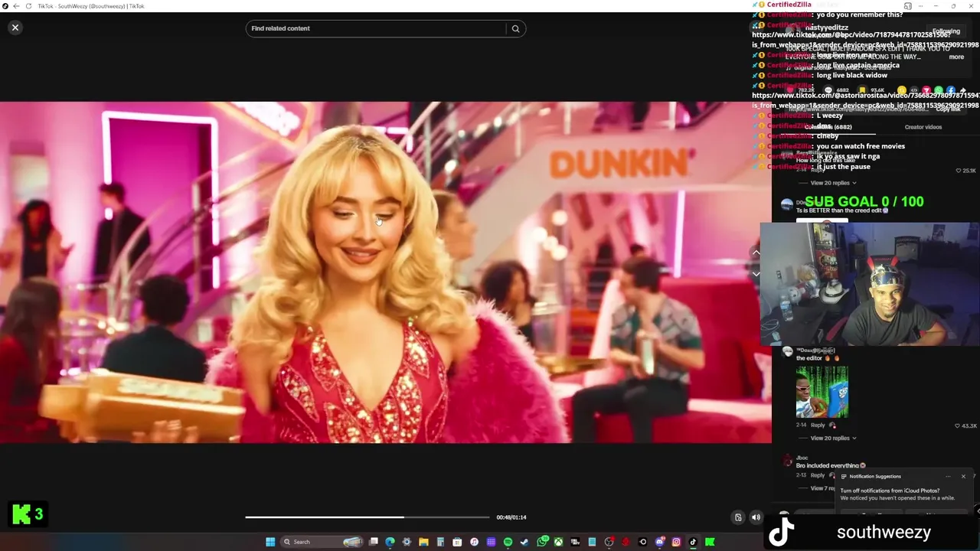
Task: Click the embed code share icon
Action: pos(914,90)
